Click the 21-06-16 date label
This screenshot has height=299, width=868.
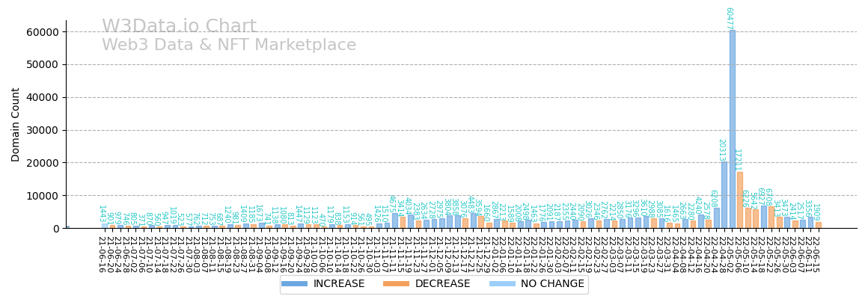[101, 254]
